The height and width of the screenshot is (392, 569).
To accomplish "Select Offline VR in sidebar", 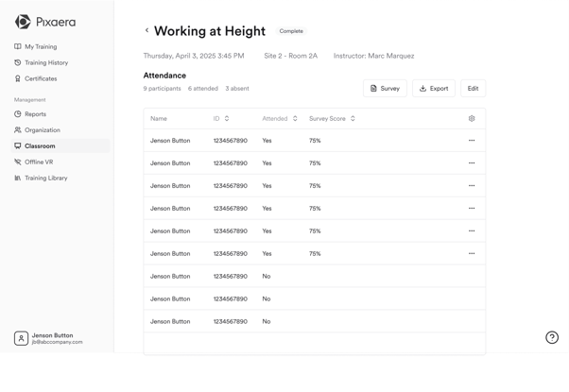I will click(x=39, y=162).
